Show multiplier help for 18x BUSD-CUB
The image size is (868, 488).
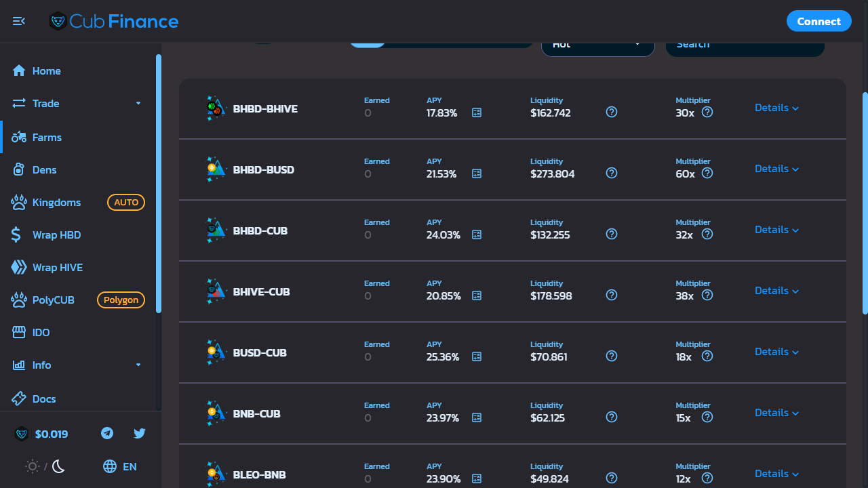pyautogui.click(x=707, y=356)
